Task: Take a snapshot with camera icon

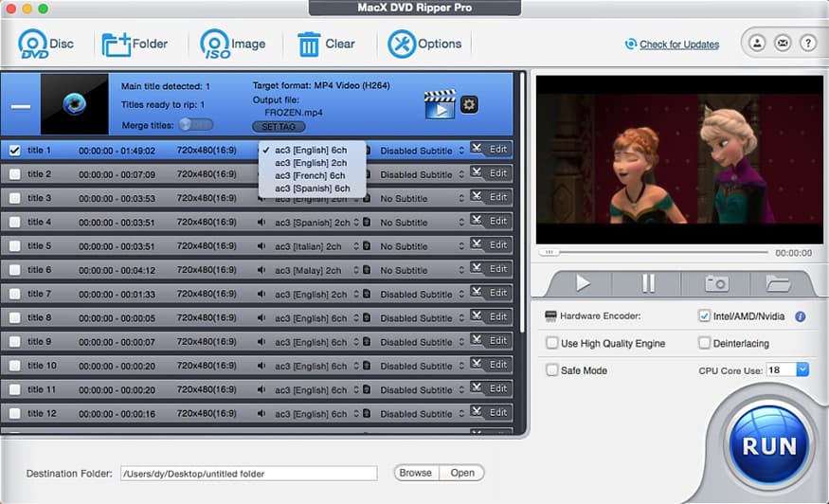Action: (x=716, y=283)
